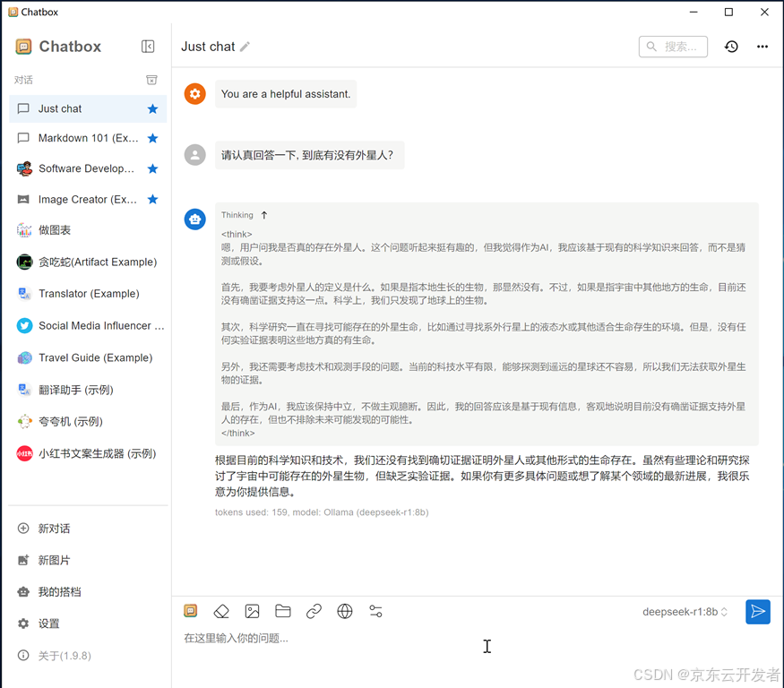The height and width of the screenshot is (688, 784).
Task: Click the send message button
Action: tap(757, 612)
